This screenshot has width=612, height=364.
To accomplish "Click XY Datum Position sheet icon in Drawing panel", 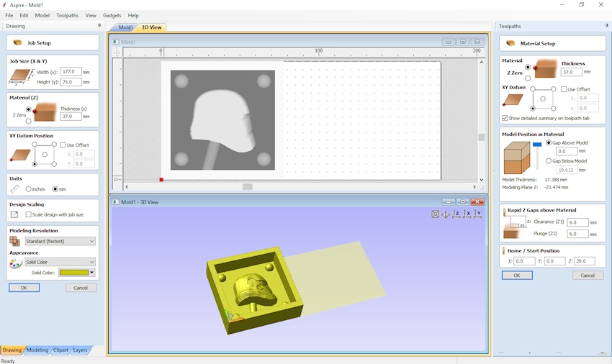I will pos(20,155).
